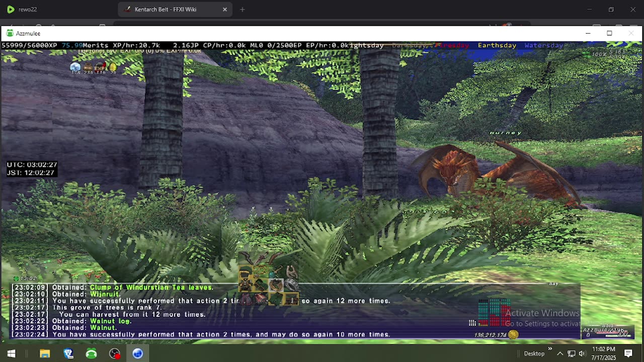Select the sickle main weapon equipment slot
The height and width of the screenshot is (362, 644).
pyautogui.click(x=246, y=258)
